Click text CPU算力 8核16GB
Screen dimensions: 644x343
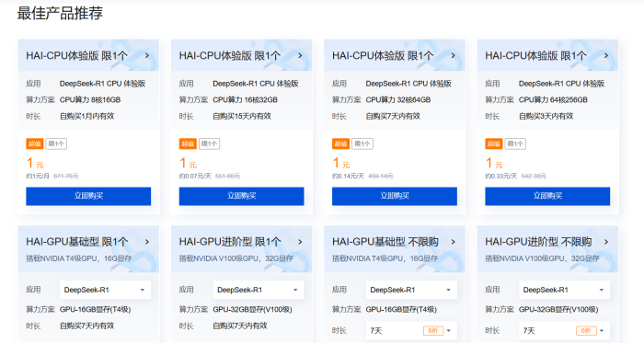[x=90, y=99]
